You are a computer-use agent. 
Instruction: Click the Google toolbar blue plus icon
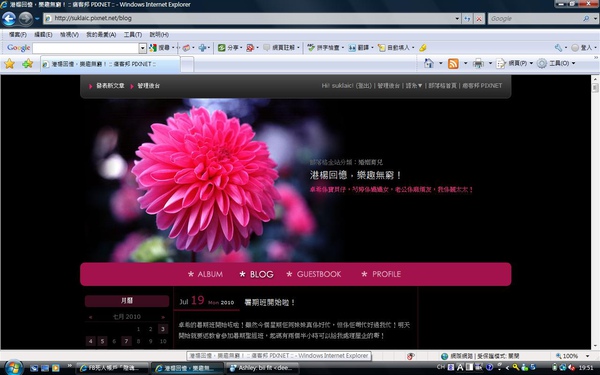pyautogui.click(x=202, y=48)
